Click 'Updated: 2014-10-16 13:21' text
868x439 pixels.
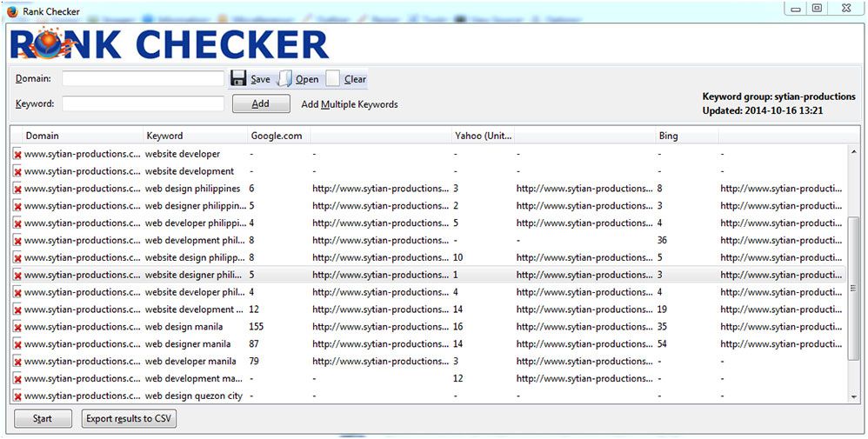763,110
